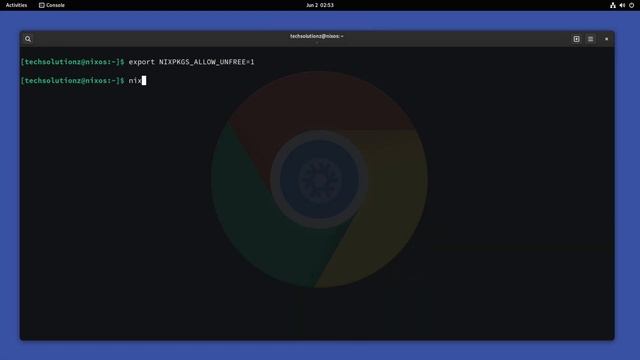Click the export NIXPKGS_ALLOW_UNFREE=1 command text

[191, 62]
